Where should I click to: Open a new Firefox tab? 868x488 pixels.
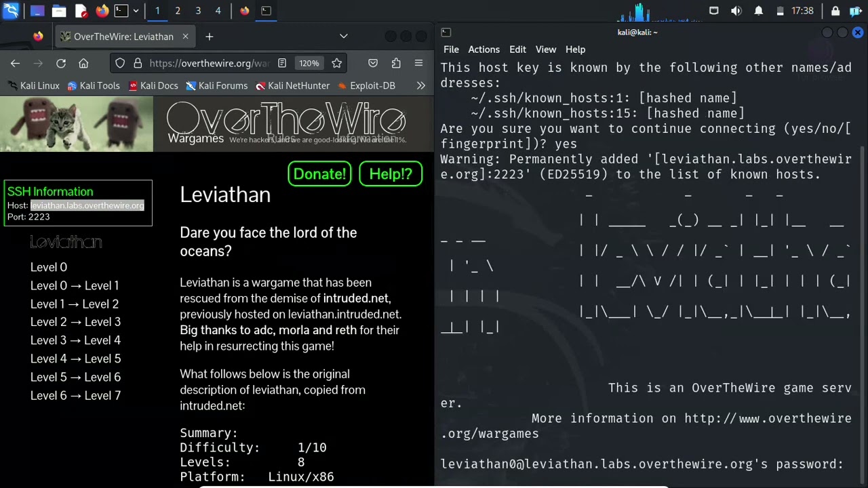click(209, 37)
